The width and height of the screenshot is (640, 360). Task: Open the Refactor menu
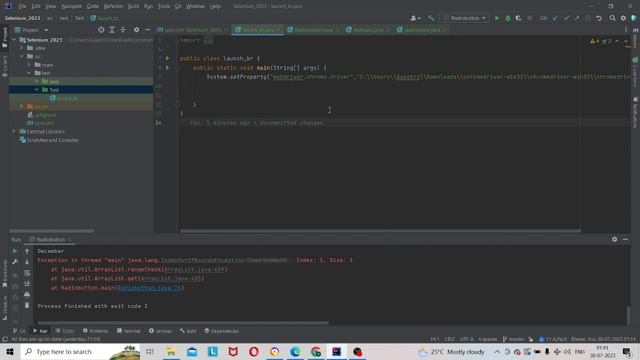click(x=113, y=6)
